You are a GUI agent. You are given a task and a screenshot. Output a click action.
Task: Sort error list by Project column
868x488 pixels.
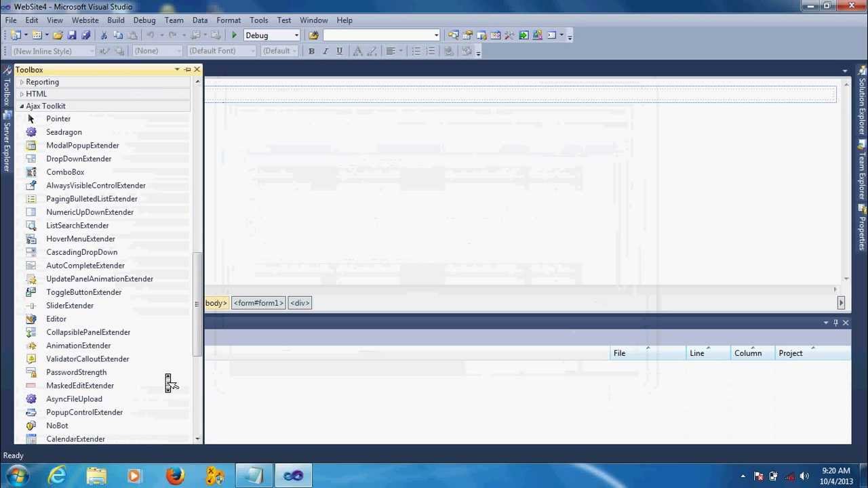(x=813, y=353)
